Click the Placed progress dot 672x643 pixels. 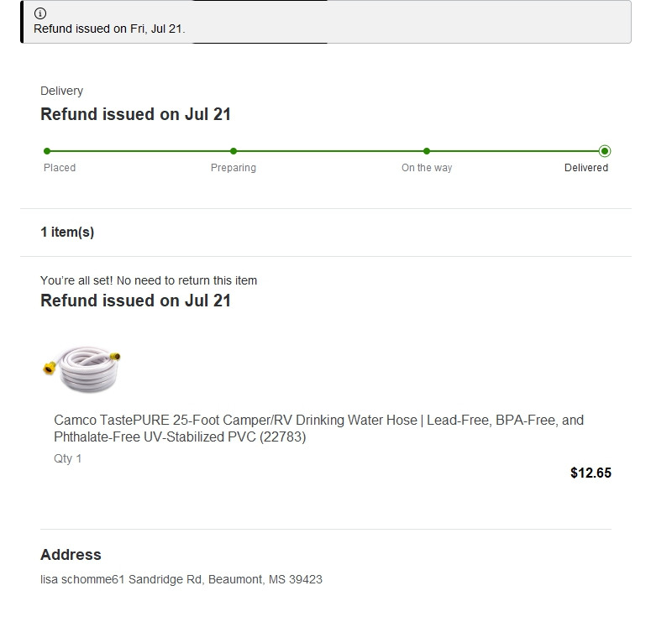coord(47,151)
